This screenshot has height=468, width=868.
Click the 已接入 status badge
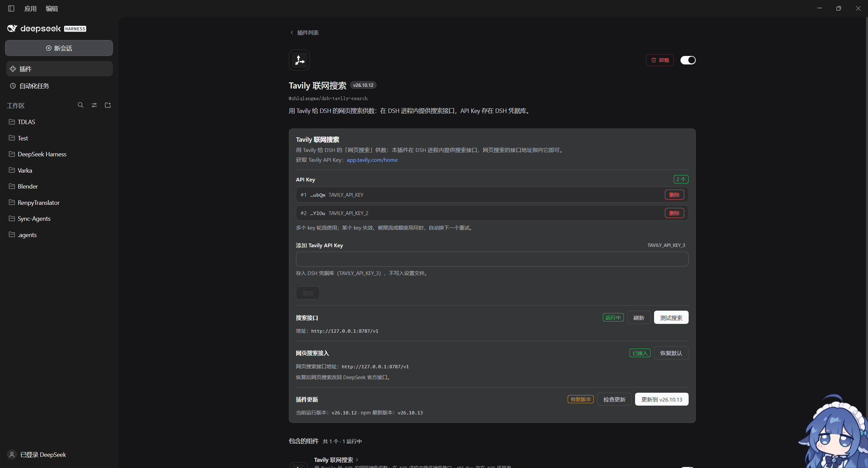click(x=640, y=353)
